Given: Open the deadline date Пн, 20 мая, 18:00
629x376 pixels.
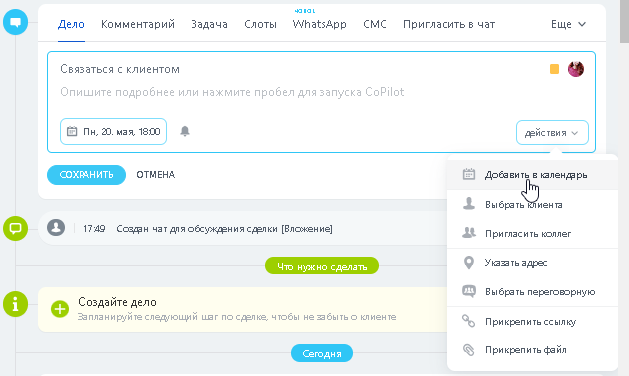Looking at the screenshot, I should tap(114, 131).
